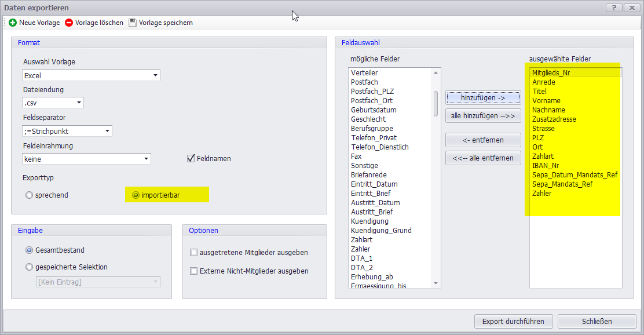This screenshot has width=644, height=335.
Task: Select Geburtsdatum in mögliche Felder list
Action: click(x=374, y=110)
